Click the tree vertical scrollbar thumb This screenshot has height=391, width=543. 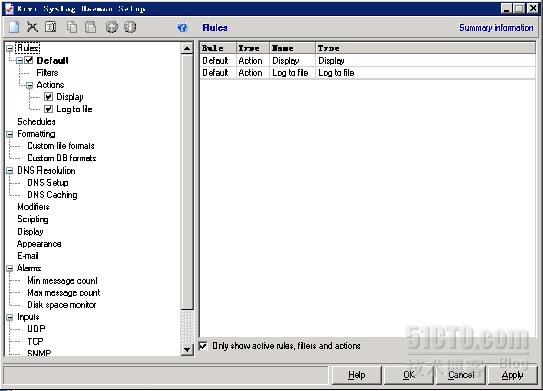click(187, 181)
